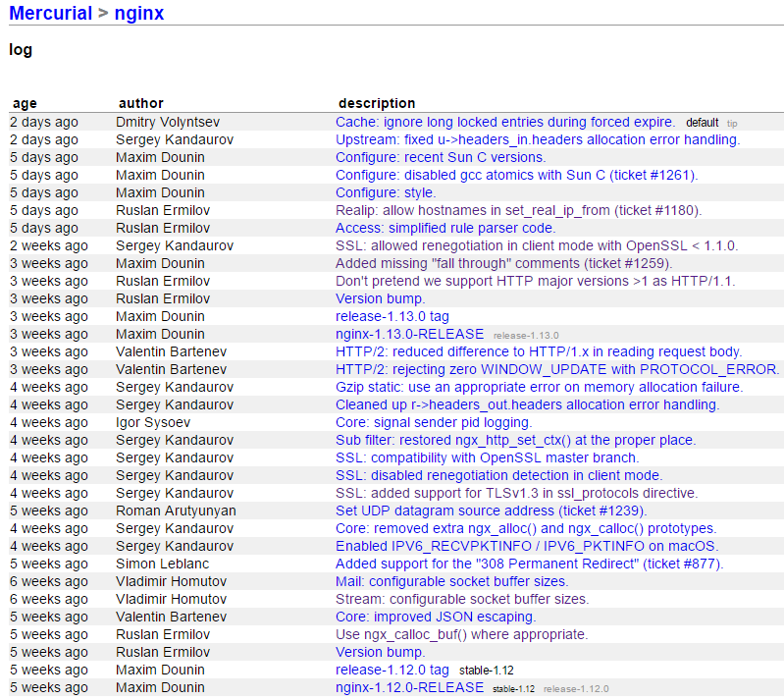The height and width of the screenshot is (699, 784).
Task: Click the 'description' column header
Action: pyautogui.click(x=377, y=103)
